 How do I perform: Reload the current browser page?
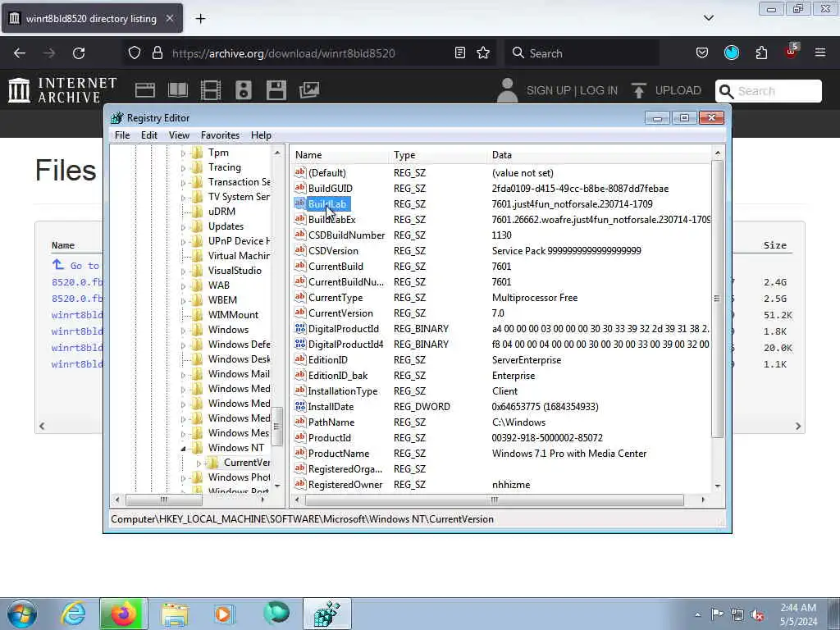tap(79, 53)
